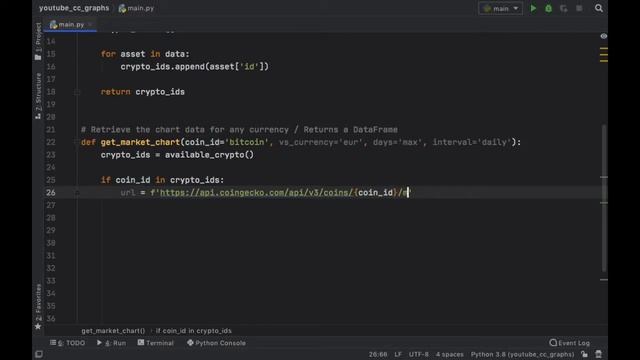The image size is (640, 360).
Task: Click the fold marker on line 26
Action: [77, 193]
